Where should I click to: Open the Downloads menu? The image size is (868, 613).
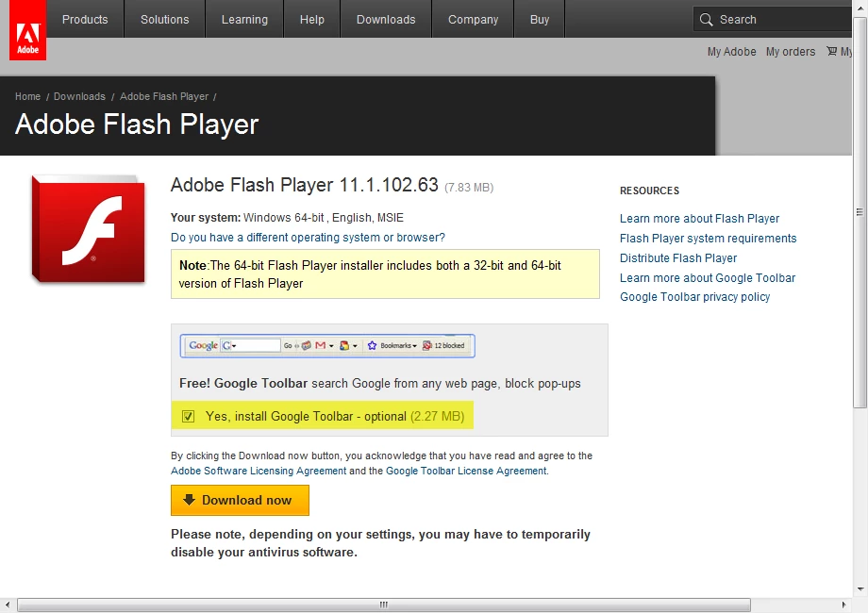[386, 20]
